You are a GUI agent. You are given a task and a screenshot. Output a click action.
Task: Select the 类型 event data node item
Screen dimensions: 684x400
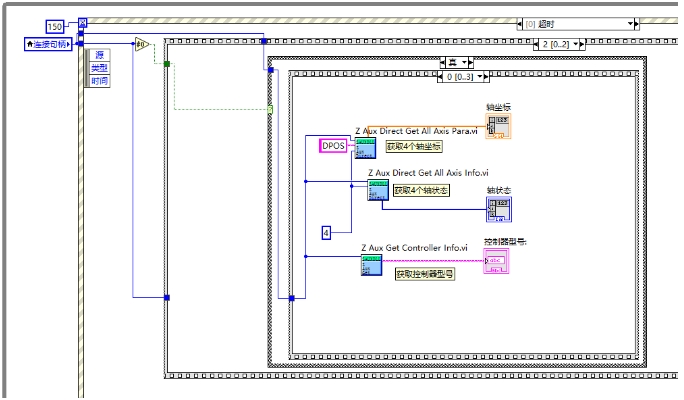point(99,68)
